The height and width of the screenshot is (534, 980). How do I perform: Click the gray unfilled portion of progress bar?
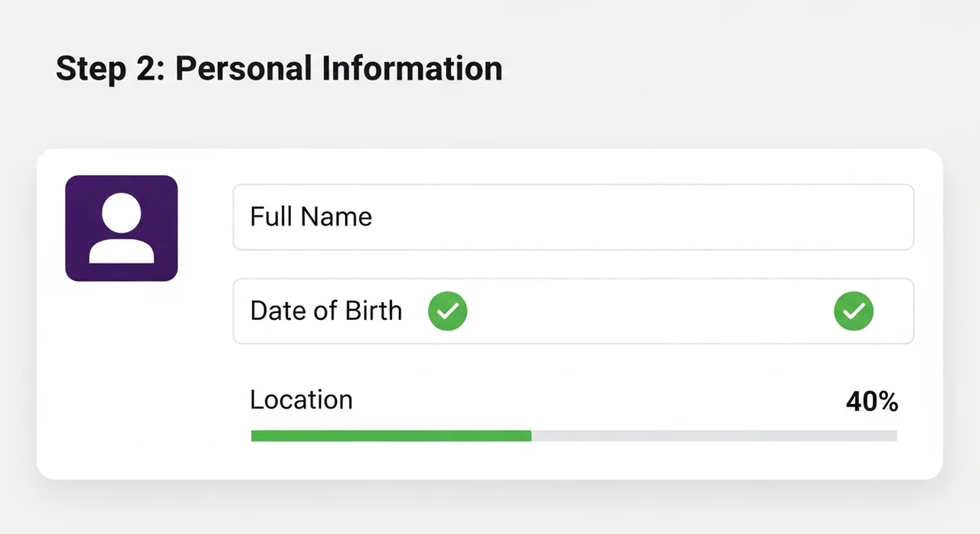pos(712,436)
